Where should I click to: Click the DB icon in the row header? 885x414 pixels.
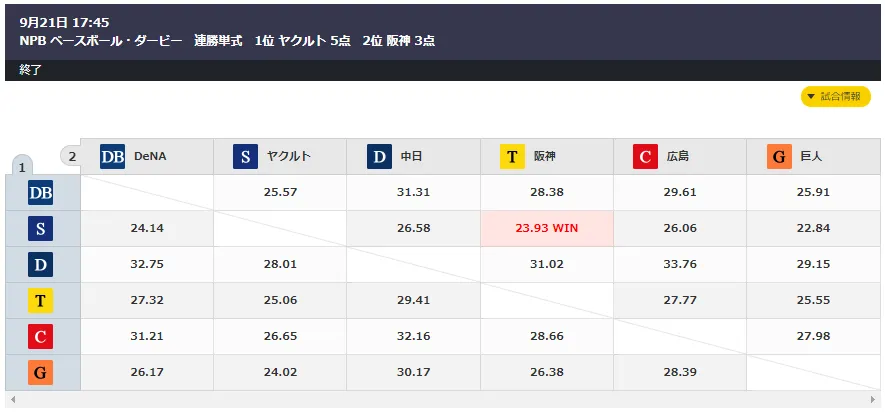click(x=41, y=193)
